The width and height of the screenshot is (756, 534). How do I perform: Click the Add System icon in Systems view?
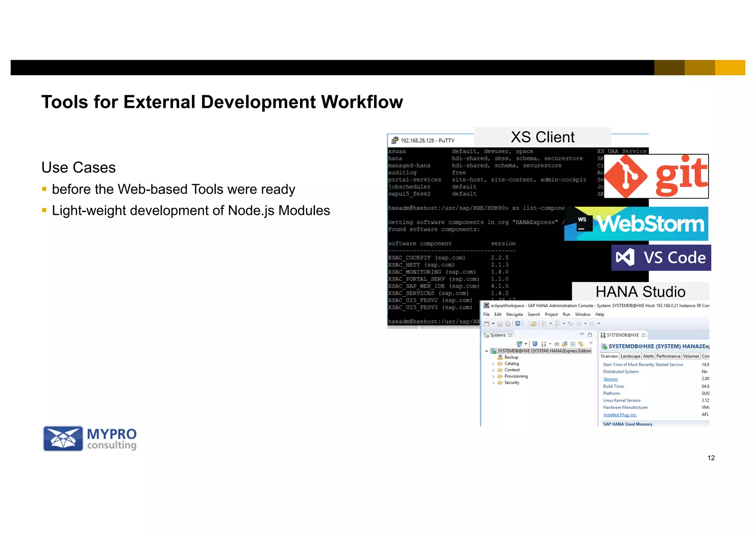[x=519, y=344]
